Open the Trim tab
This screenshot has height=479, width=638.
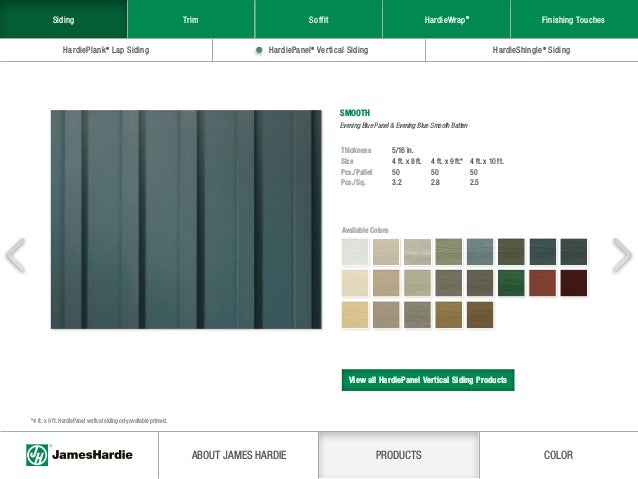(x=191, y=19)
